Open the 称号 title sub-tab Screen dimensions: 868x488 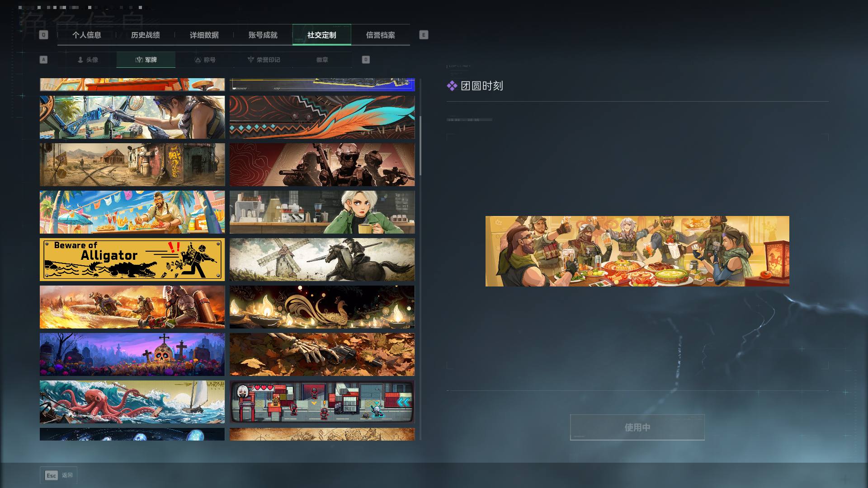tap(205, 60)
